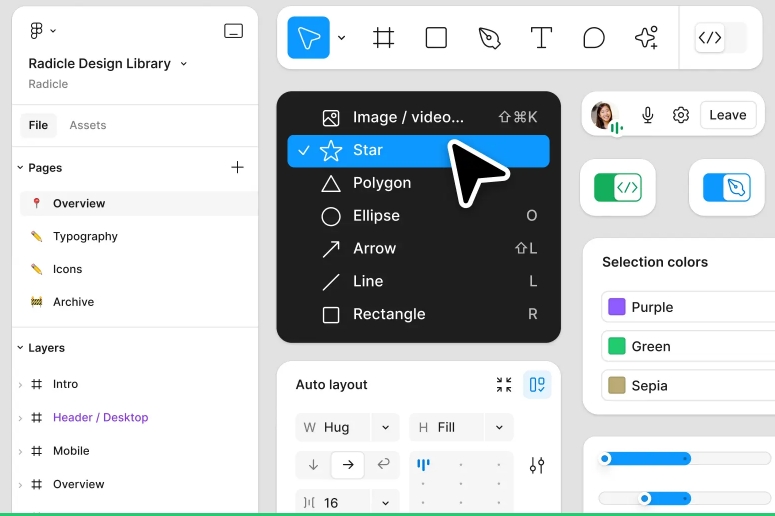Select the Comment tool

pyautogui.click(x=594, y=38)
